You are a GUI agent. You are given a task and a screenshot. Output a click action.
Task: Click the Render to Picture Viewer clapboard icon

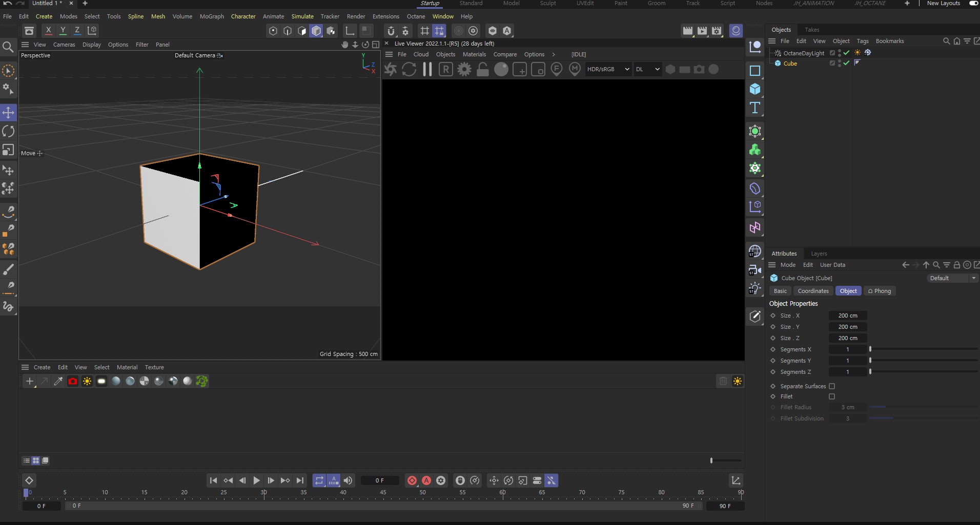coord(702,31)
